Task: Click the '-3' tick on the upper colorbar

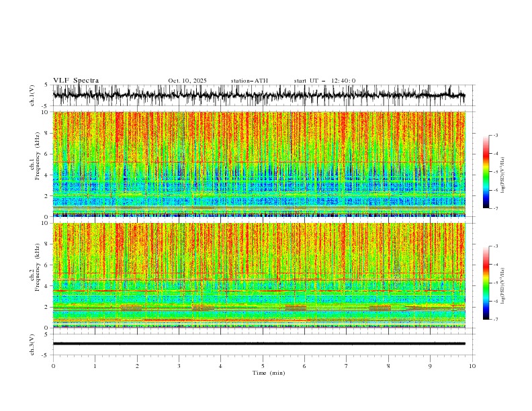Action: pos(496,135)
